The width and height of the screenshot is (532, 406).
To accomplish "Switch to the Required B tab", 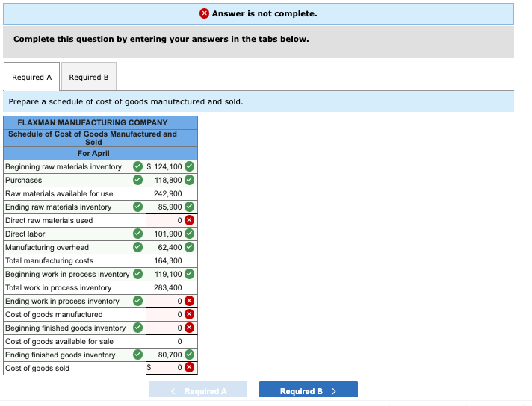I will pos(89,77).
